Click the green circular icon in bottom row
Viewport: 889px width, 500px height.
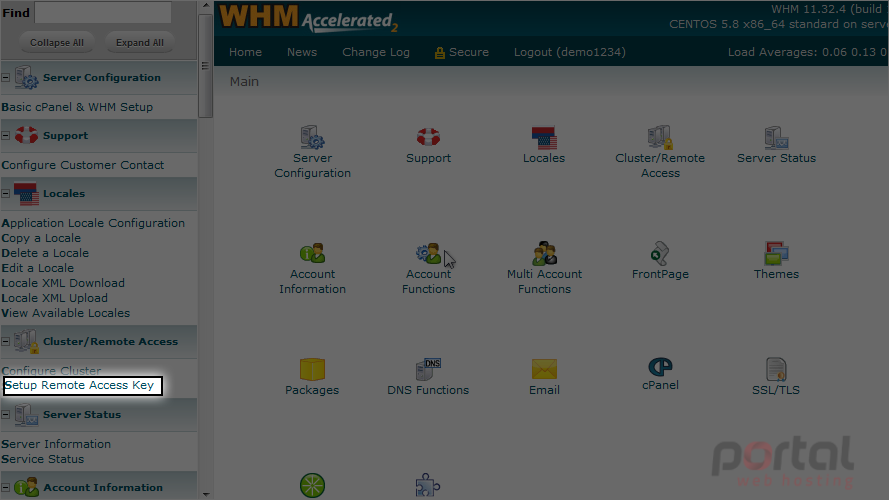pyautogui.click(x=312, y=486)
